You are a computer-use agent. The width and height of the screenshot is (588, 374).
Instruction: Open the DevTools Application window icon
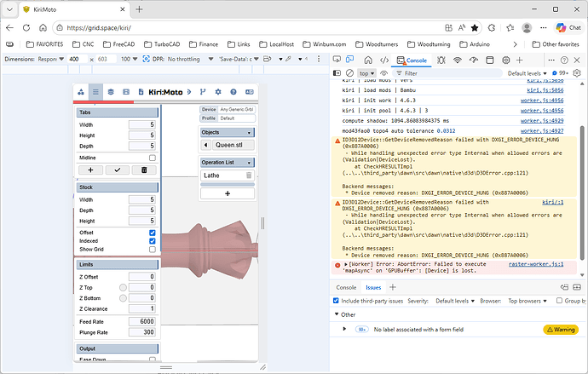(x=490, y=60)
